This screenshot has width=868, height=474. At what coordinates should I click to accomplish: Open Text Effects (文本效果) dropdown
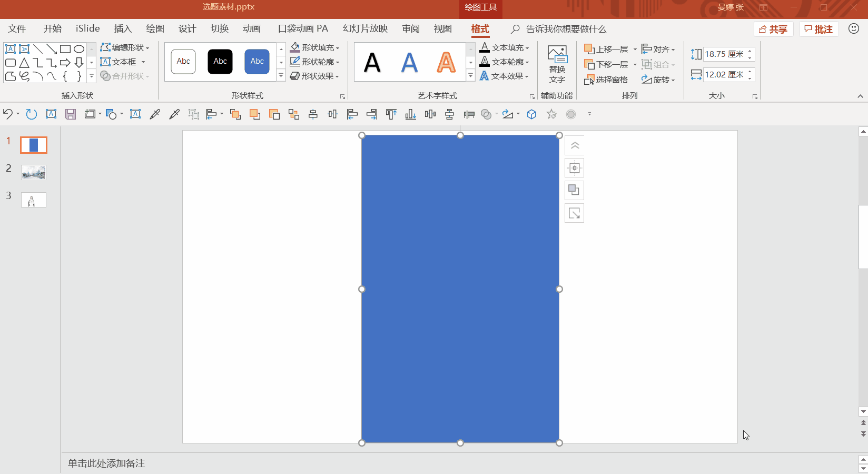(x=505, y=76)
